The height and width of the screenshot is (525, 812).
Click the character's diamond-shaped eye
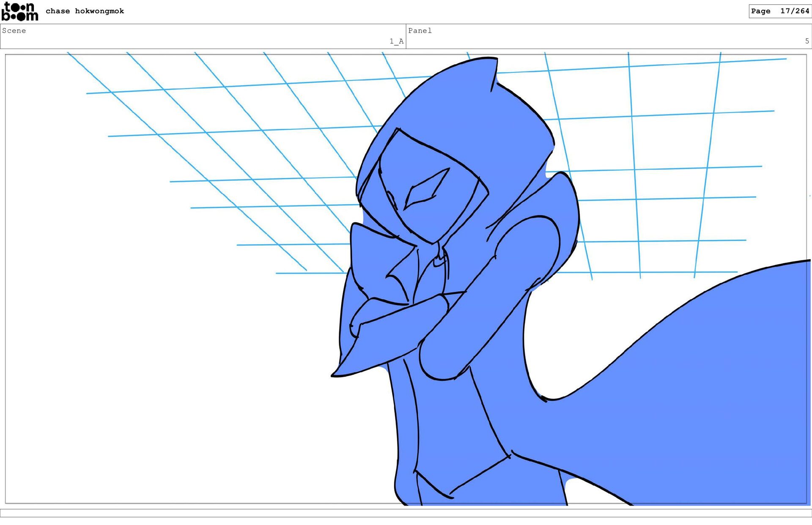(425, 190)
